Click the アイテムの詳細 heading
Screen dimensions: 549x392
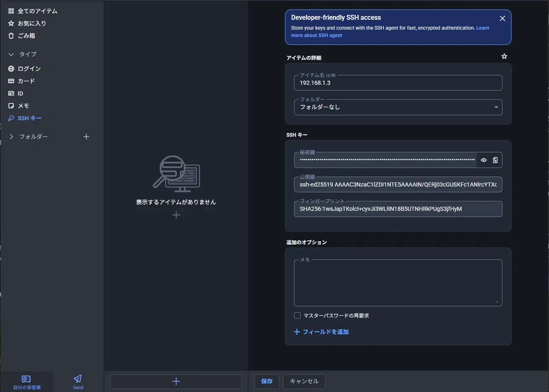pyautogui.click(x=304, y=58)
